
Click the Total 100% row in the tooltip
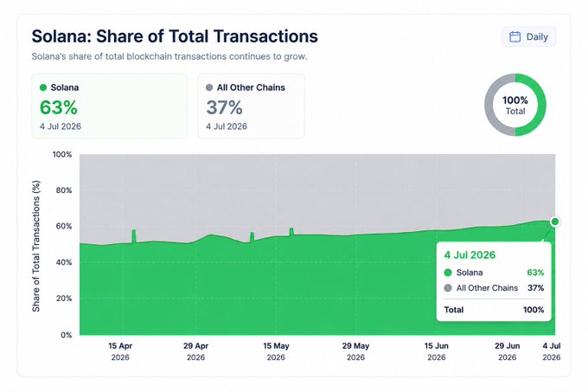pos(494,310)
